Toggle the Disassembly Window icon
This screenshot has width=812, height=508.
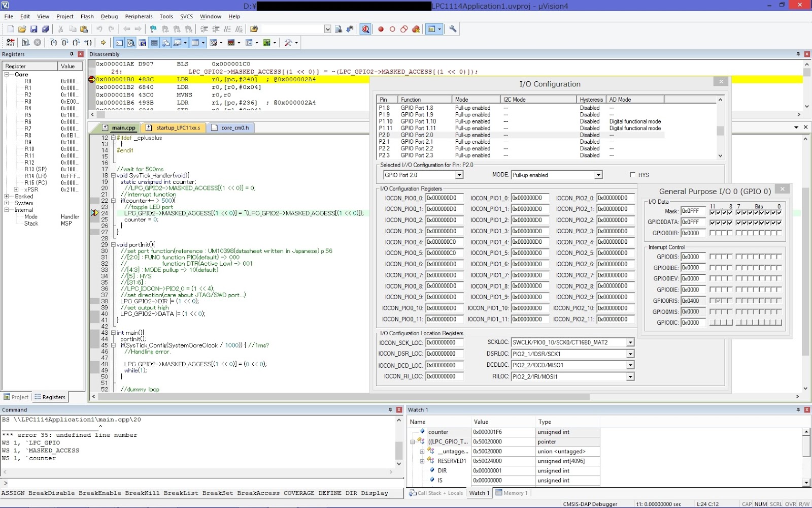point(130,43)
